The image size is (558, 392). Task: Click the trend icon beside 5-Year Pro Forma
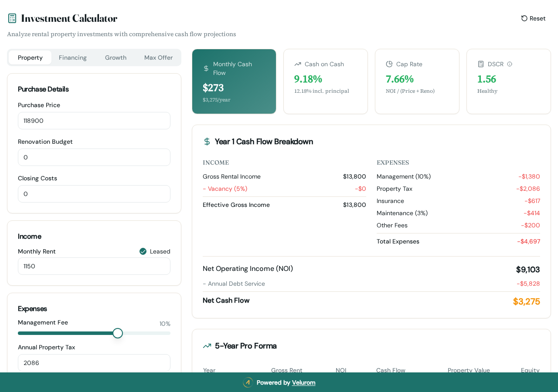tap(207, 346)
